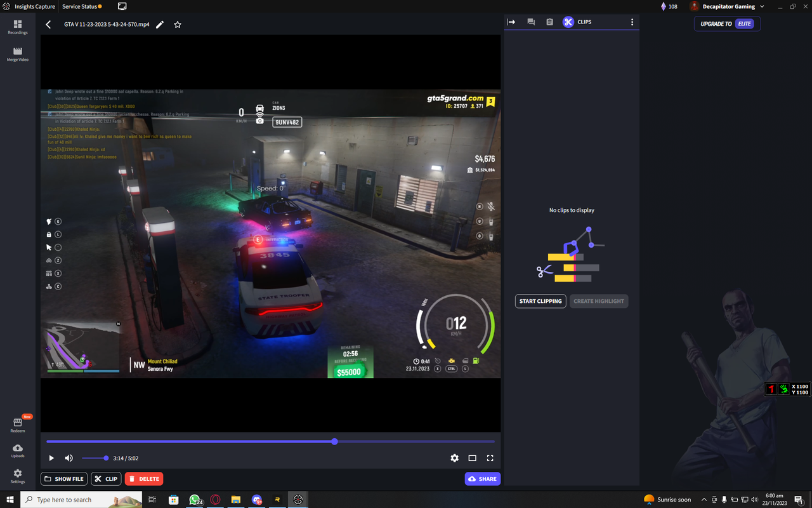Viewport: 812px width, 508px height.
Task: Mark the recording as a favorite with the star
Action: pos(178,24)
